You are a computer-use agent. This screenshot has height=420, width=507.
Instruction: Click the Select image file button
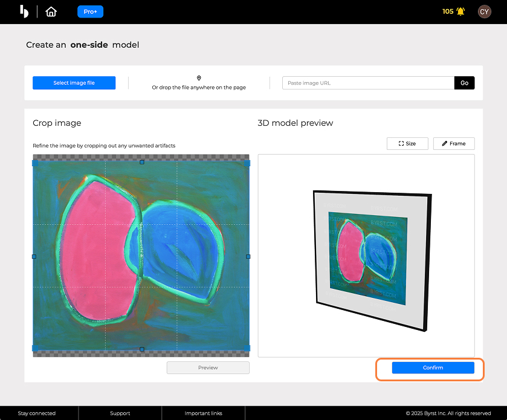74,83
